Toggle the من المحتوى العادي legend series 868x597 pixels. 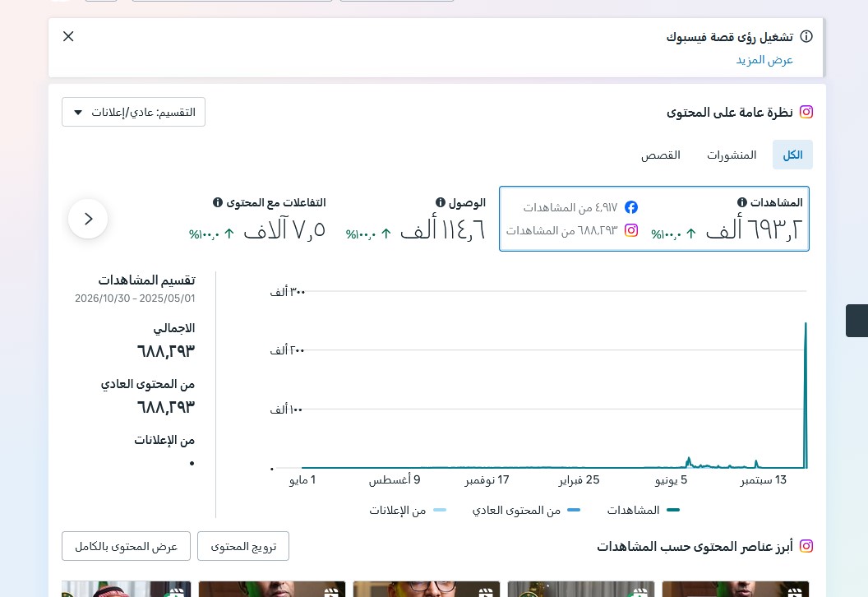(x=526, y=510)
